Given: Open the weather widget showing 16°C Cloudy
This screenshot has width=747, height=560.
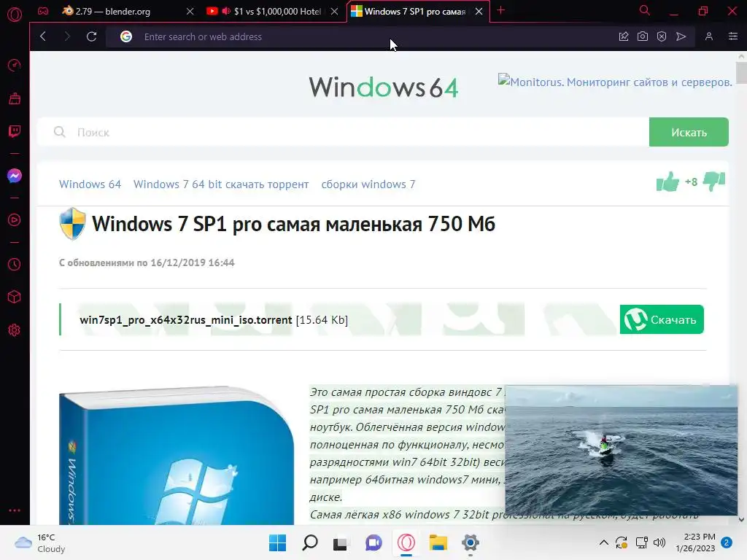Looking at the screenshot, I should [40, 542].
